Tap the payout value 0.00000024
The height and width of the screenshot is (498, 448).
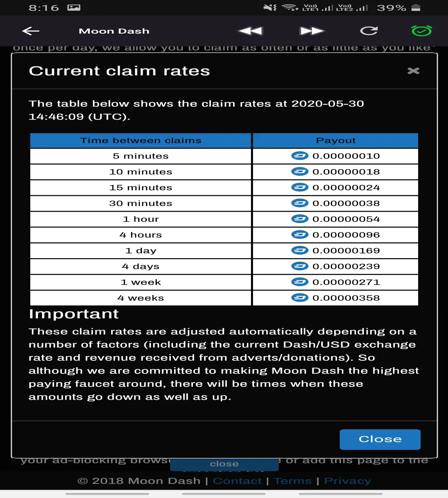pos(346,188)
